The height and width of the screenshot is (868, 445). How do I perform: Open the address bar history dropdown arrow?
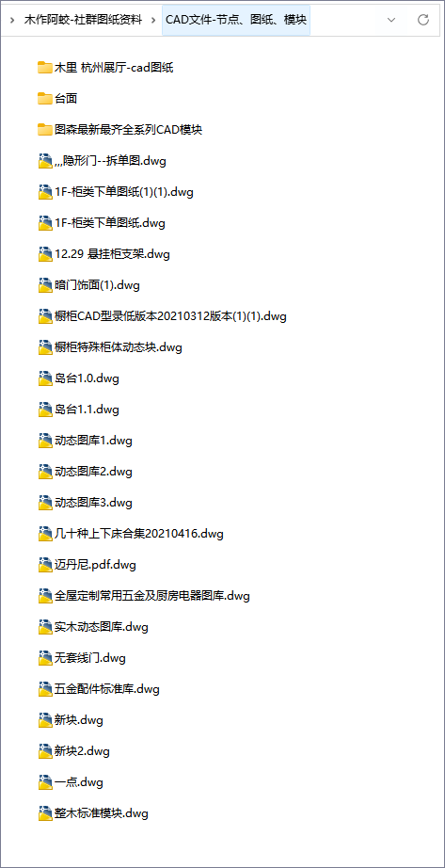pos(391,20)
